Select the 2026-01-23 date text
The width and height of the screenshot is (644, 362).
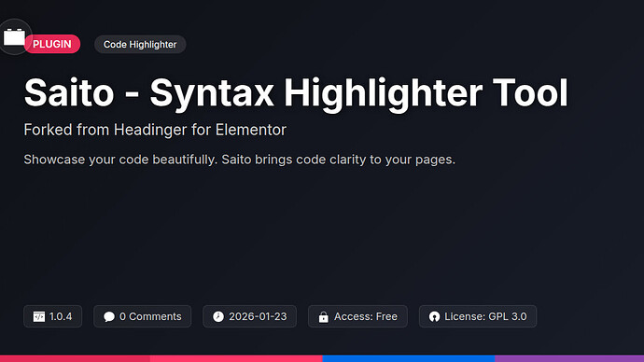click(258, 316)
